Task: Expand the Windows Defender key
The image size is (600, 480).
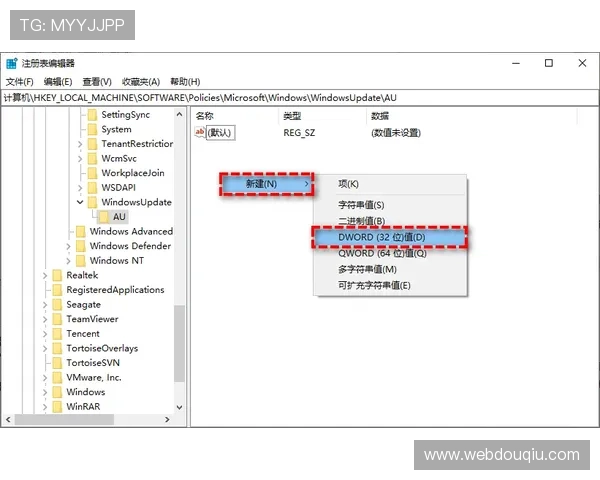Action: pos(68,246)
